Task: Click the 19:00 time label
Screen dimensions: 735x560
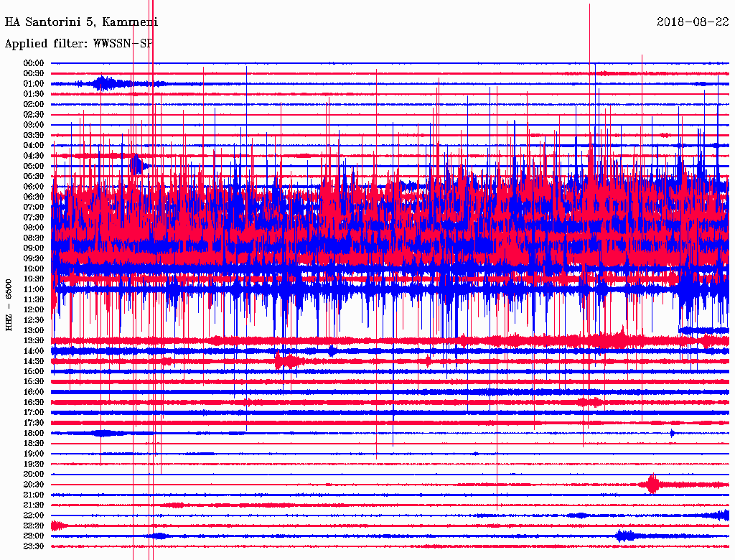Action: coord(34,454)
